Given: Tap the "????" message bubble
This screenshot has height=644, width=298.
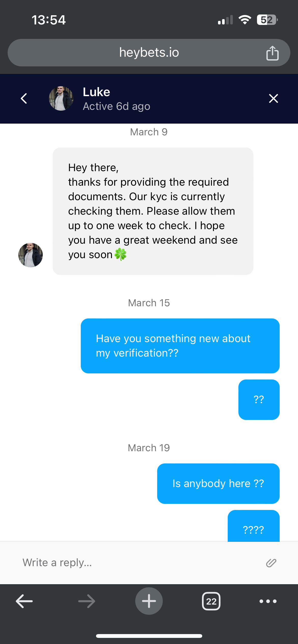Looking at the screenshot, I should click(x=253, y=526).
